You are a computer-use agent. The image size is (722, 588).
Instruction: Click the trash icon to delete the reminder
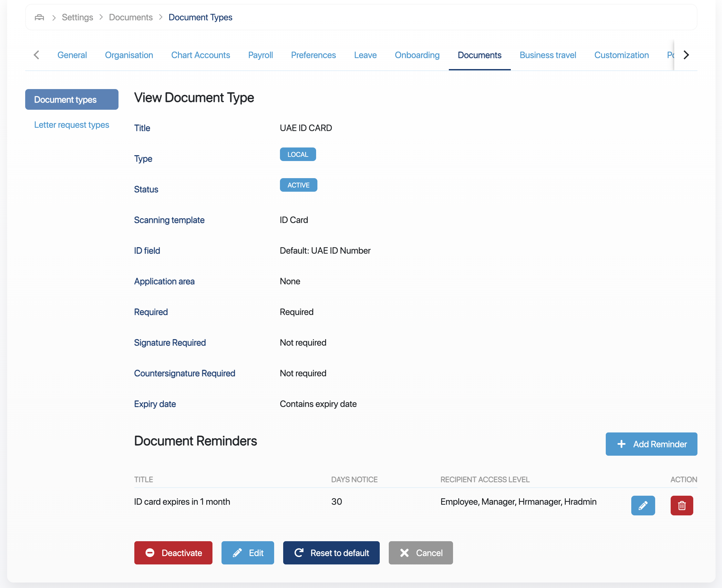coord(682,505)
